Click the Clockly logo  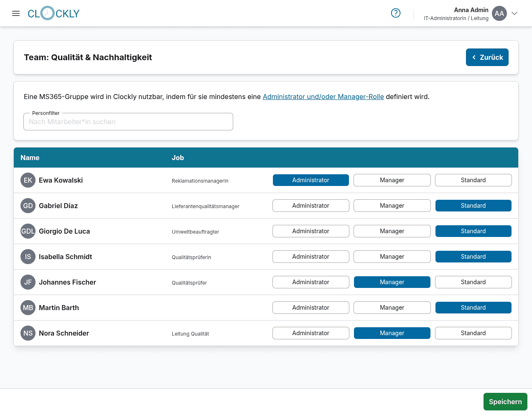pyautogui.click(x=53, y=13)
